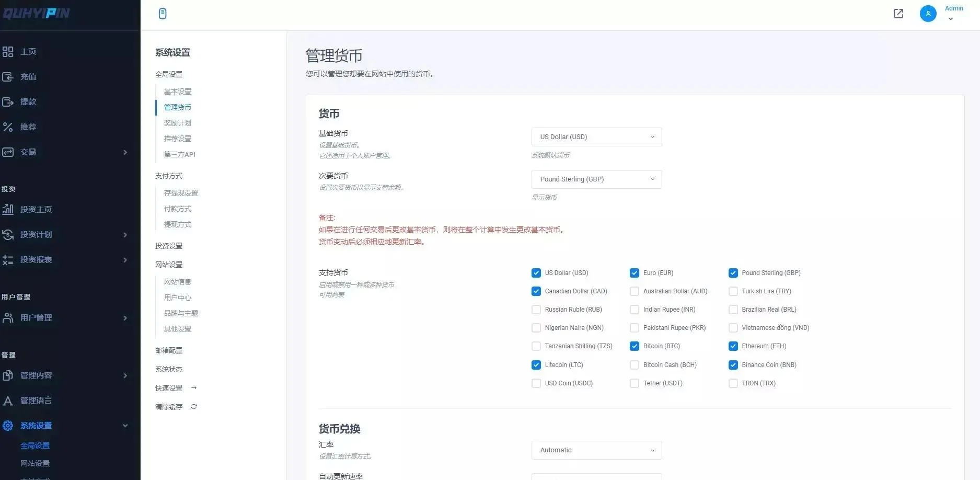The height and width of the screenshot is (480, 980).
Task: Click the Admin user avatar icon
Action: [x=928, y=14]
